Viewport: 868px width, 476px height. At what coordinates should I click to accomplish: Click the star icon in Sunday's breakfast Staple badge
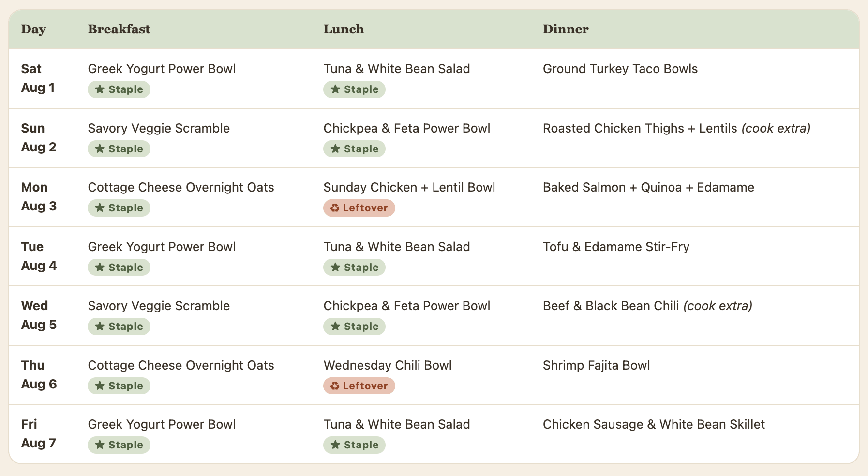pyautogui.click(x=100, y=149)
